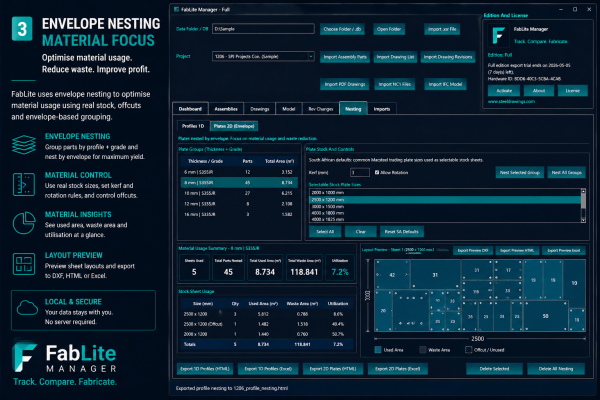Click Import NC1 Files
600x400 pixels.
[394, 84]
